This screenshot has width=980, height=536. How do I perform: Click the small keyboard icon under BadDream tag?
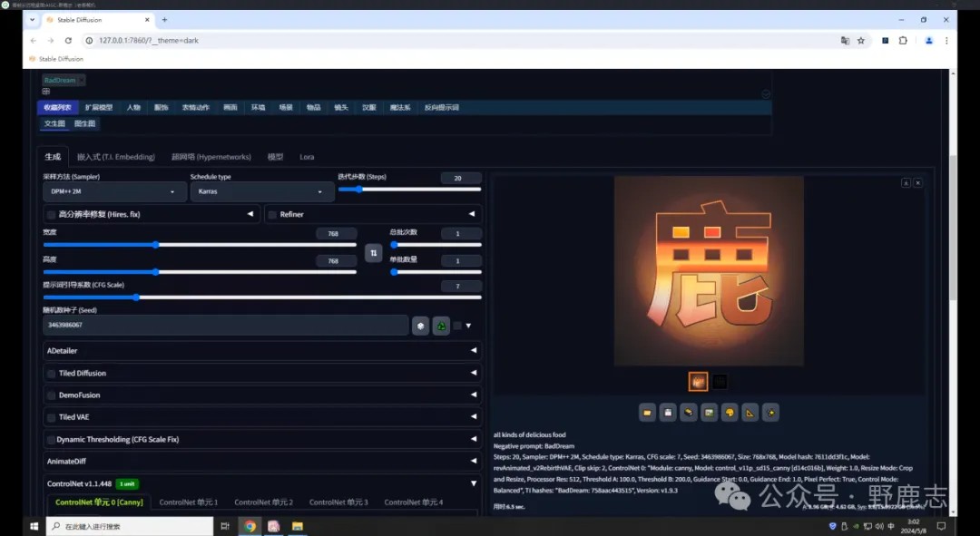45,92
